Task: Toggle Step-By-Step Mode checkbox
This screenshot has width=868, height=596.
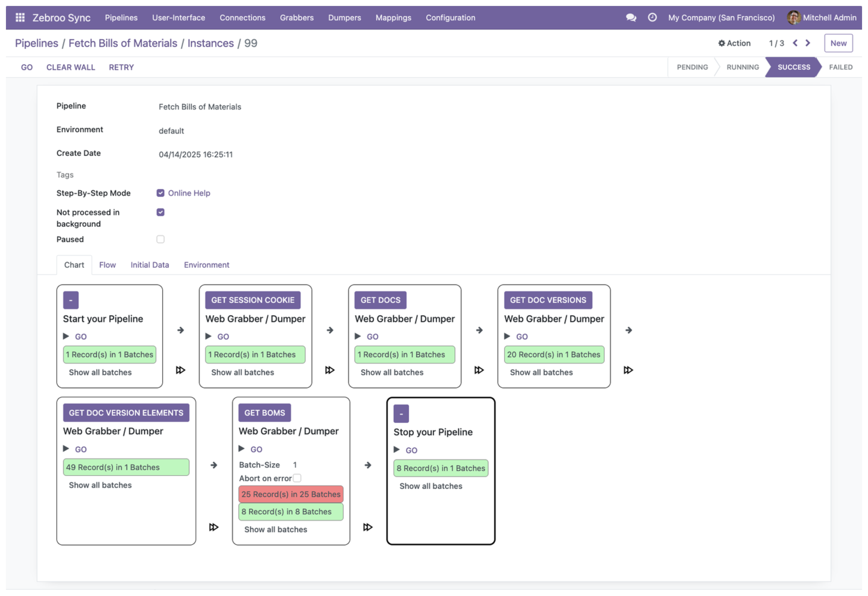Action: [x=161, y=193]
